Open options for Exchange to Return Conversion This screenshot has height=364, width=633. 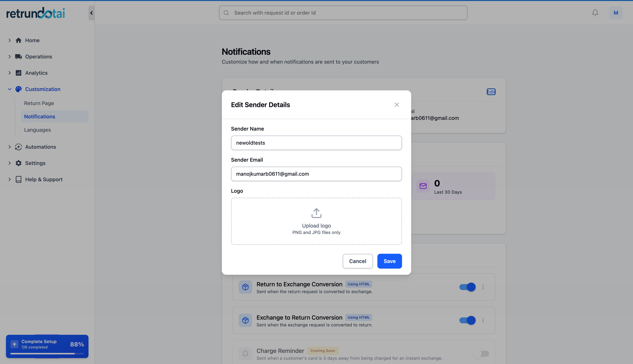(x=483, y=321)
